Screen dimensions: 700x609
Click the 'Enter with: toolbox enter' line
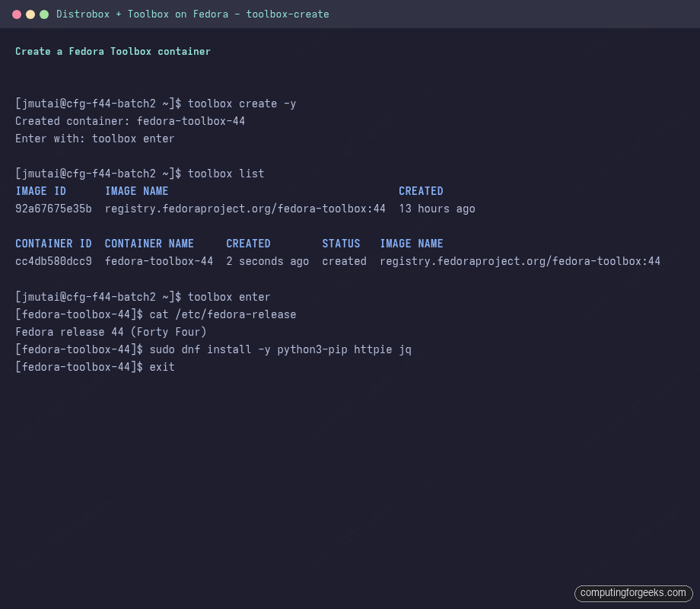(x=94, y=139)
